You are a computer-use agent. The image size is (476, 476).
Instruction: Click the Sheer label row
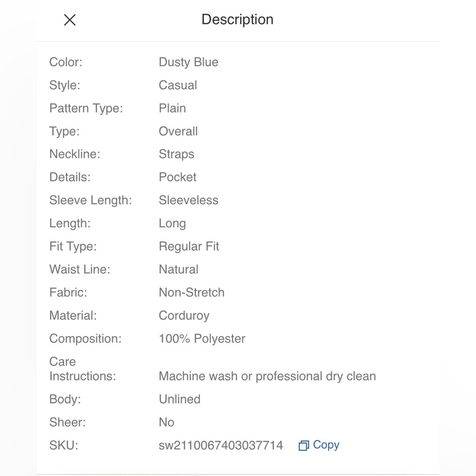68,422
